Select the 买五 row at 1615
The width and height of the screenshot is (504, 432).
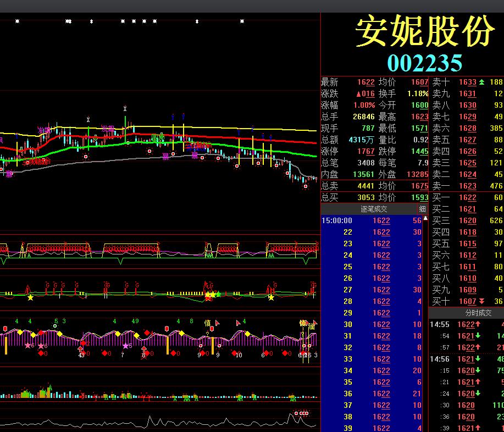click(467, 243)
